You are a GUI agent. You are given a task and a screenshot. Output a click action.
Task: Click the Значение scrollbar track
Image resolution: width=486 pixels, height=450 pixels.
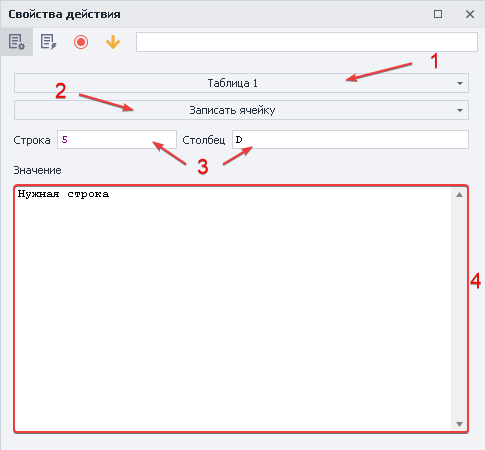pos(459,309)
